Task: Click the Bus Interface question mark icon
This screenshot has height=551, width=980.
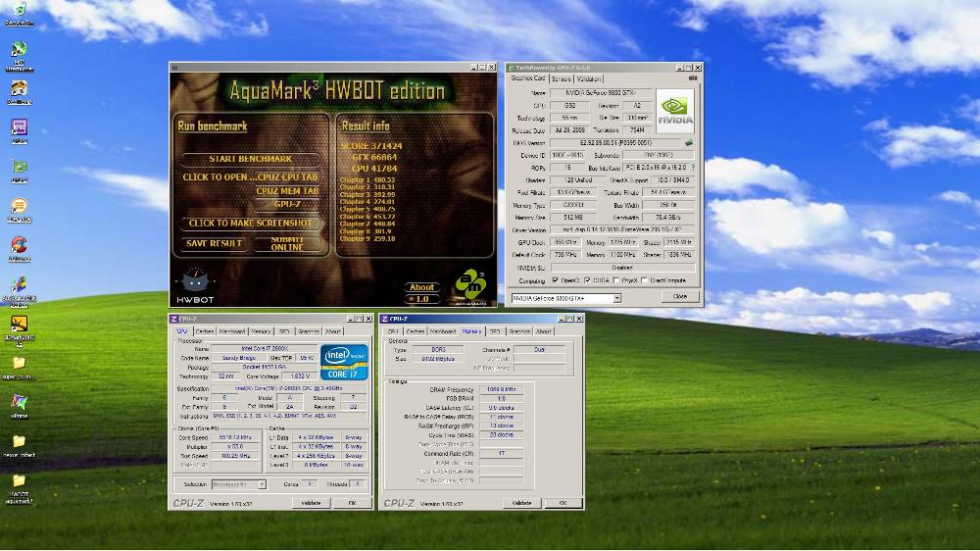Action: pyautogui.click(x=693, y=168)
